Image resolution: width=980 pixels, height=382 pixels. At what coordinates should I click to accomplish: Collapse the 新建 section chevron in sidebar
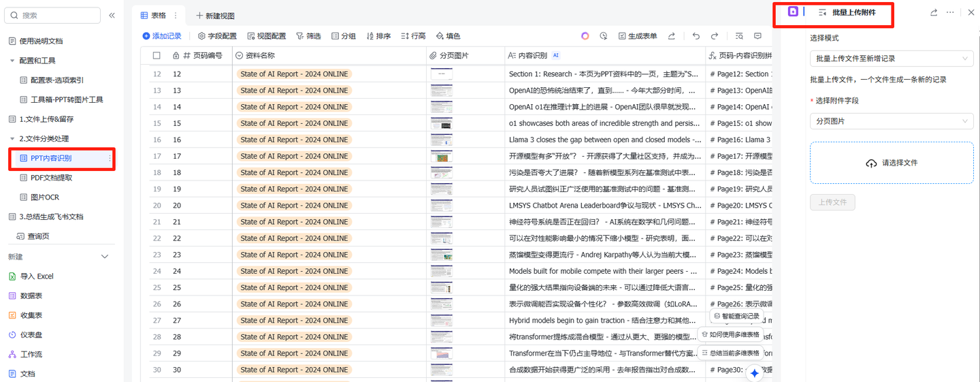105,257
